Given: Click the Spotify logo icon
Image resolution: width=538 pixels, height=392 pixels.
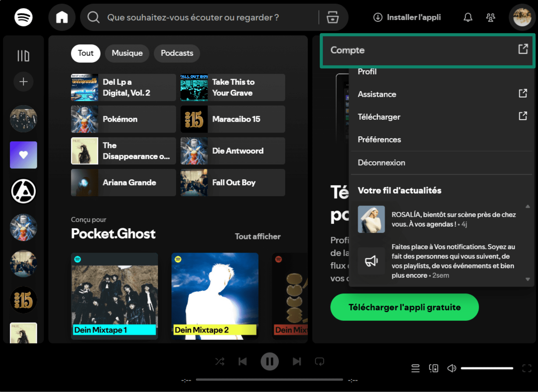Looking at the screenshot, I should (x=23, y=17).
